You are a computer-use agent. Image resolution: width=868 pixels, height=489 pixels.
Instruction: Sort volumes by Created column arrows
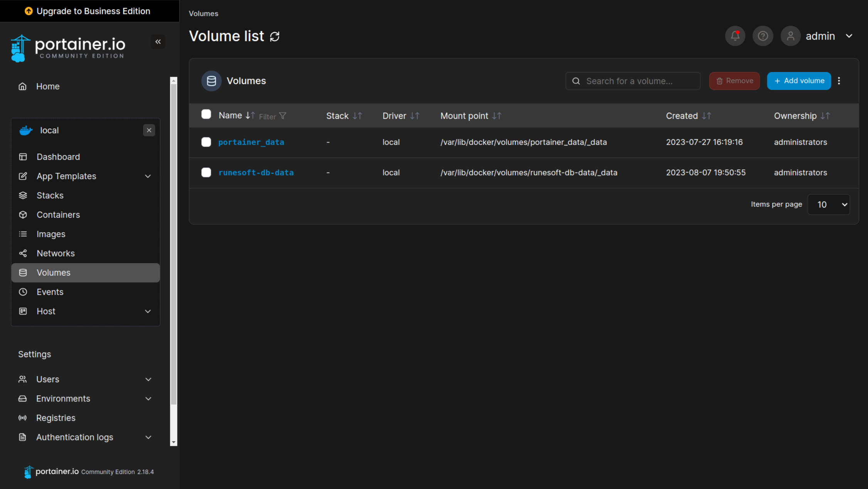click(x=706, y=116)
